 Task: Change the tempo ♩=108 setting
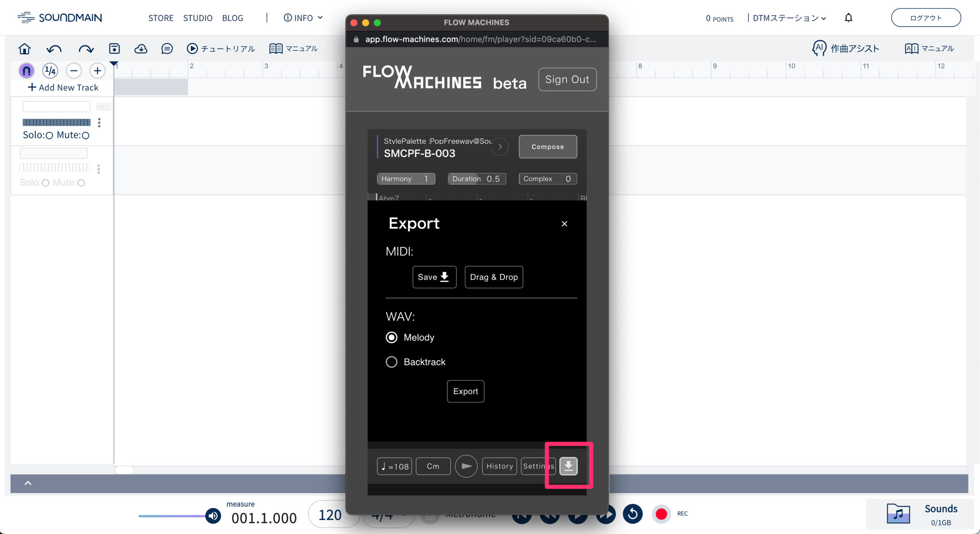(x=394, y=466)
